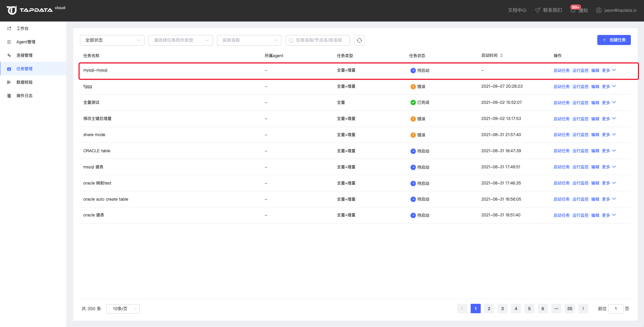Open 运行监控 for the 全量测试 task
This screenshot has width=644, height=327.
pyautogui.click(x=580, y=103)
